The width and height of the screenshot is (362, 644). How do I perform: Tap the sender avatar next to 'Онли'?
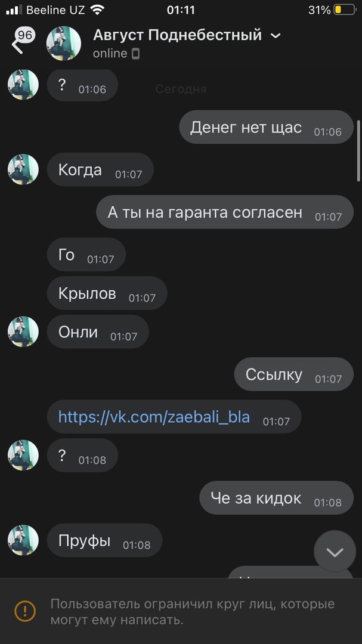click(23, 332)
